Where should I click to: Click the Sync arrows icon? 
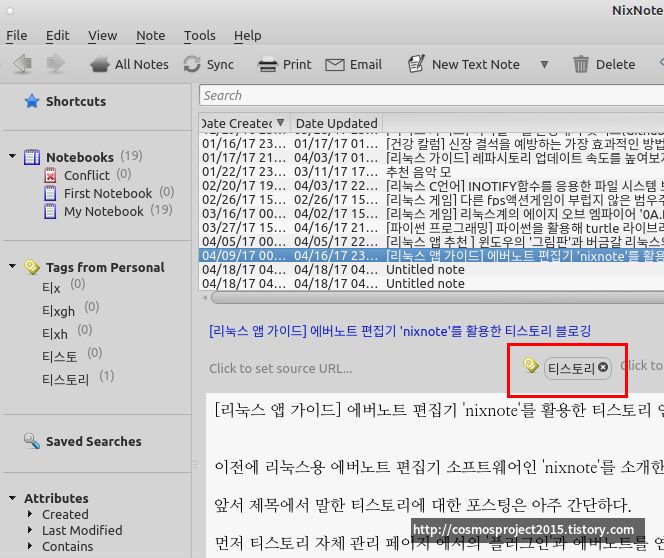pyautogui.click(x=192, y=64)
